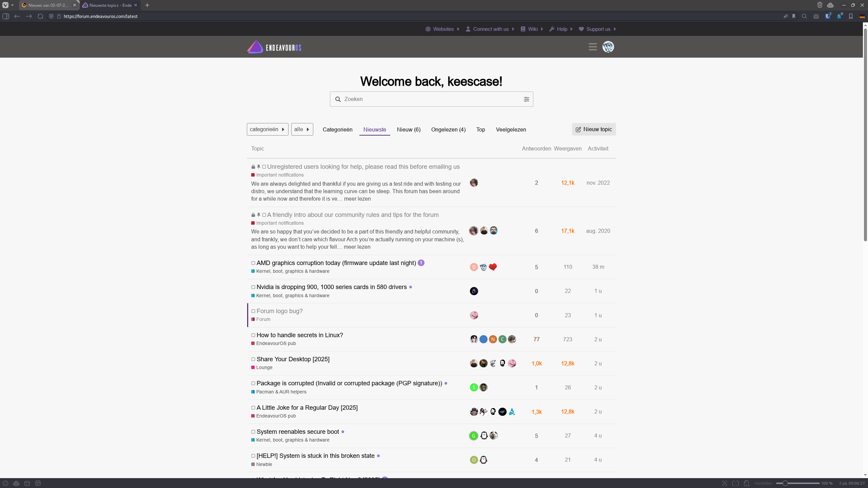Image resolution: width=868 pixels, height=488 pixels.
Task: Reload the page with refresh icon
Action: coord(40,16)
